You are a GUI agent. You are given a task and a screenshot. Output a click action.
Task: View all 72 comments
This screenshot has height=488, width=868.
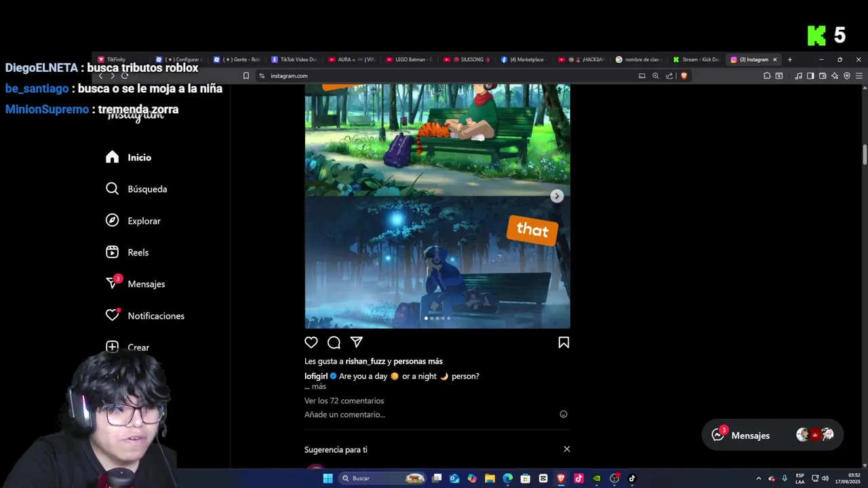(344, 401)
